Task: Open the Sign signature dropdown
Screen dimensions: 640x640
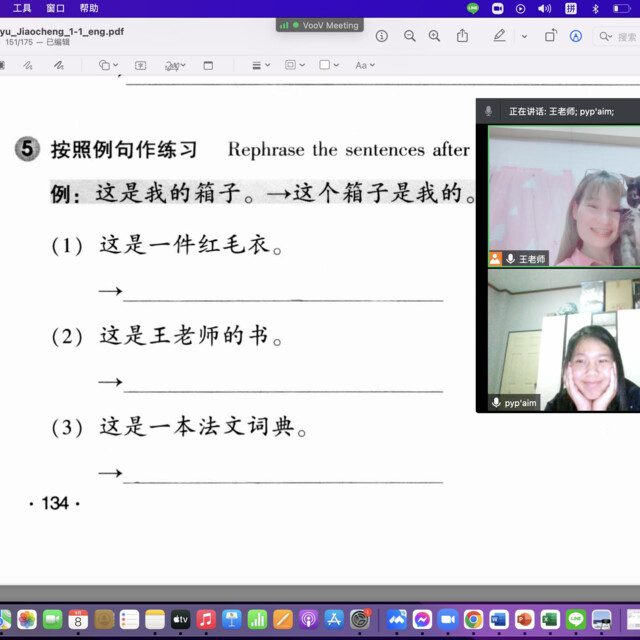Action: point(175,65)
